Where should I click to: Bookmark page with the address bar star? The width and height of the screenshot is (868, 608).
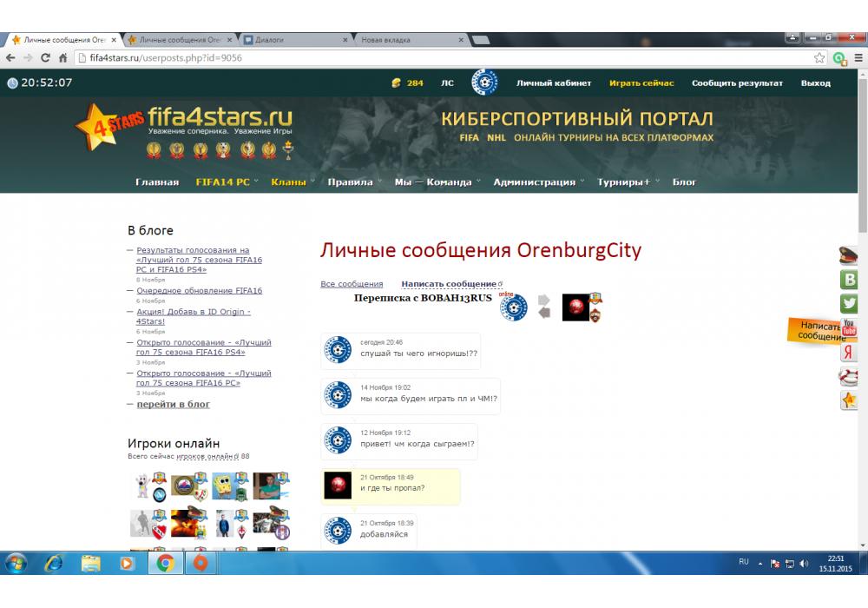(x=819, y=58)
